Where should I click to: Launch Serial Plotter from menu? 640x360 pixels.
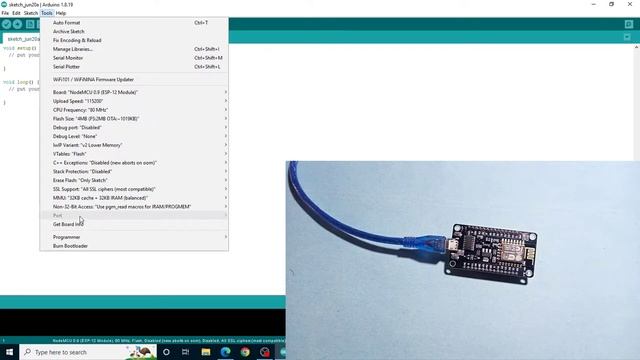tap(134, 67)
